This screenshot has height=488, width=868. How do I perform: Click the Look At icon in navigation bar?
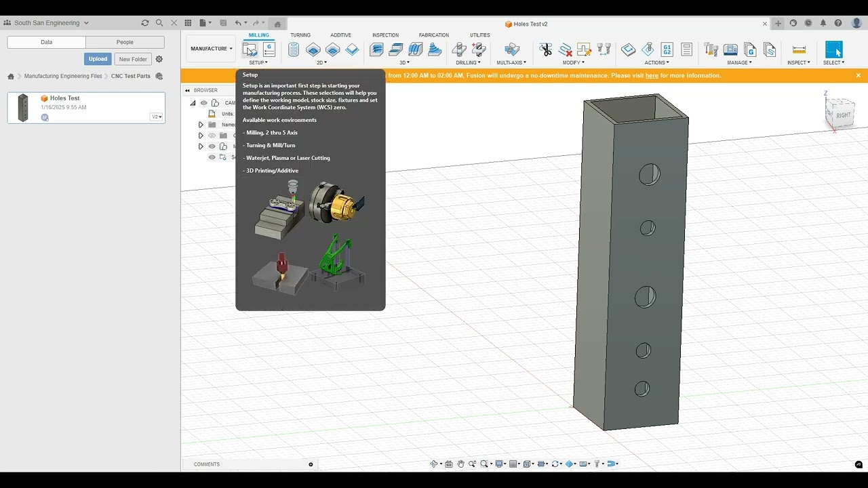(448, 464)
